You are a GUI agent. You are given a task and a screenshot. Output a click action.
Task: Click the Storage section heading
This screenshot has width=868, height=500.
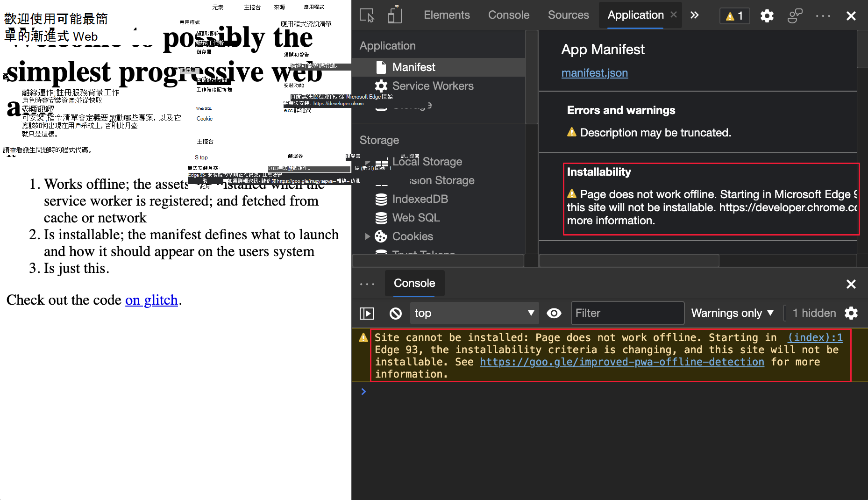point(379,140)
